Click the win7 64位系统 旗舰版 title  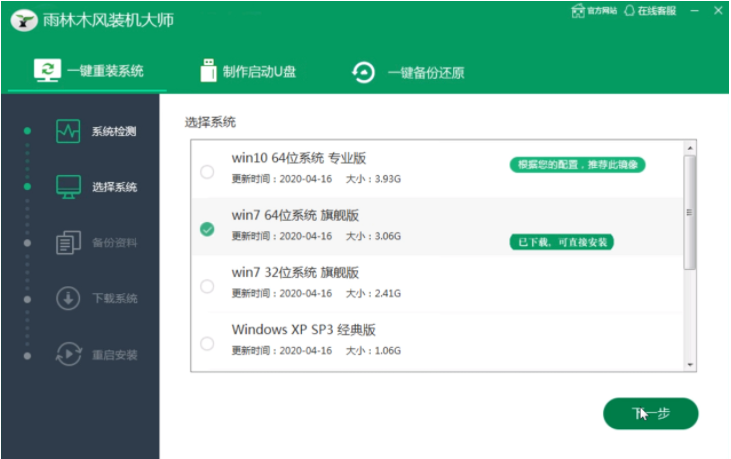click(295, 215)
